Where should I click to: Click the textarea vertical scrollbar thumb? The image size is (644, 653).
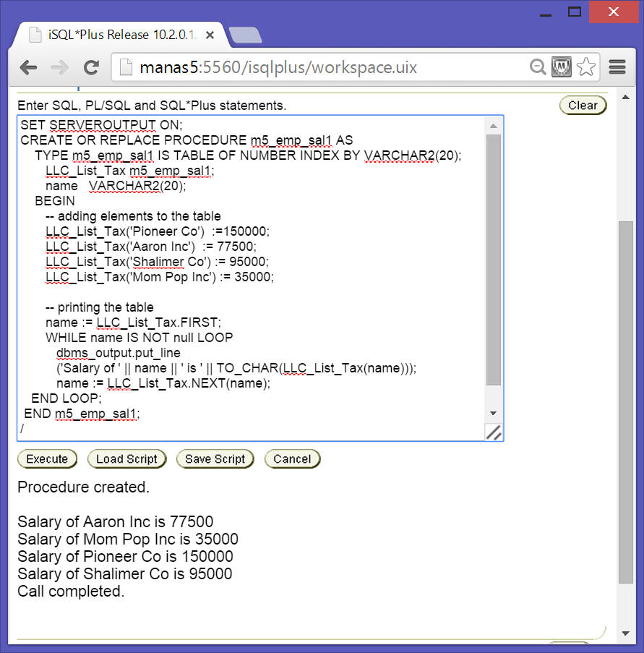tap(494, 260)
